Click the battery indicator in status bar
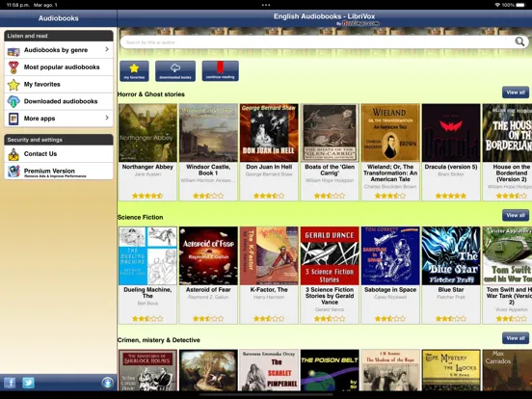Screen dimensions: 532x399 coord(519,5)
